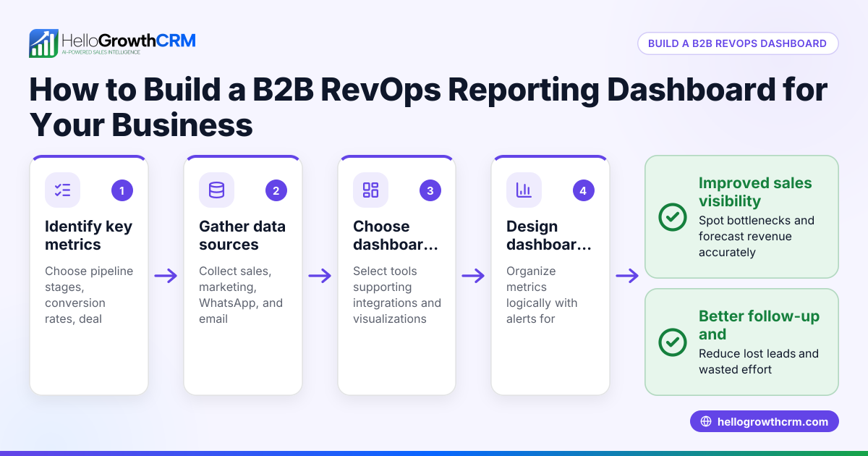Select the Identify key metrics heading
Image resolution: width=868 pixels, height=456 pixels.
88,235
